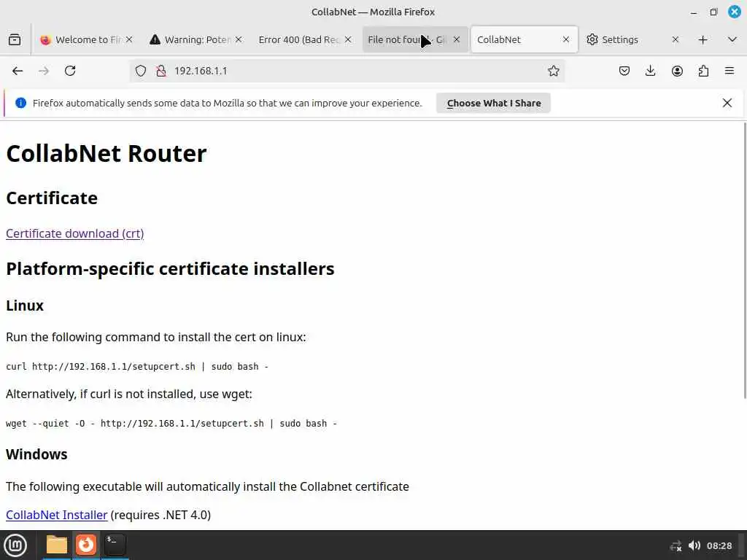The width and height of the screenshot is (747, 560).
Task: Open the file manager from the taskbar
Action: [x=57, y=545]
